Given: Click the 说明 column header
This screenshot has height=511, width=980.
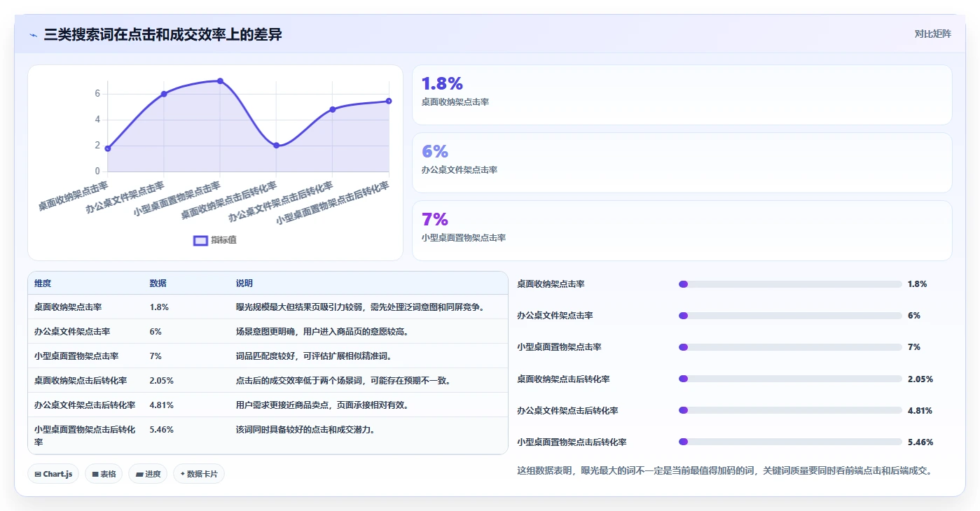Looking at the screenshot, I should [x=244, y=283].
